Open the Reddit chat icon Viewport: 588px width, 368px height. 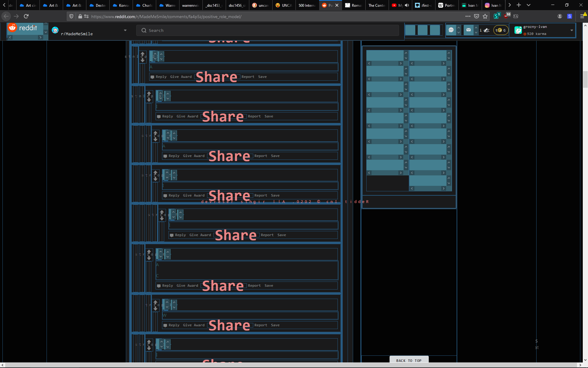tap(451, 30)
